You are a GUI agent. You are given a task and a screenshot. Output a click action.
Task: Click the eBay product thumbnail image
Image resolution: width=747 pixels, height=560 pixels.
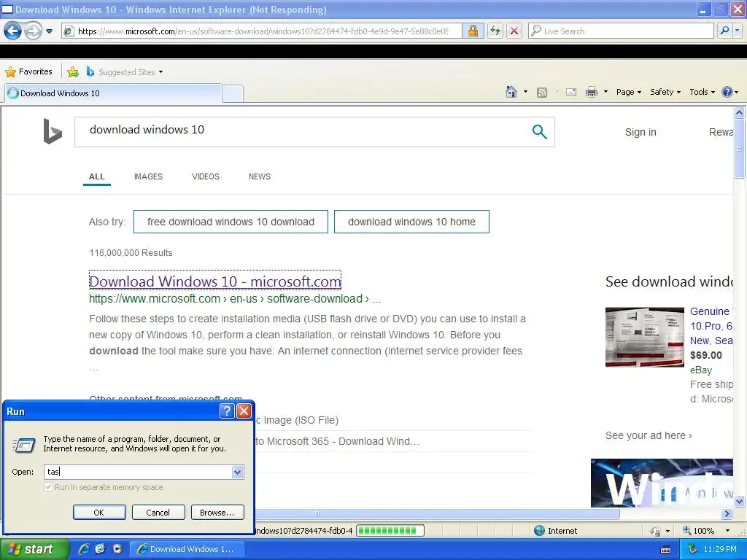[x=645, y=337]
